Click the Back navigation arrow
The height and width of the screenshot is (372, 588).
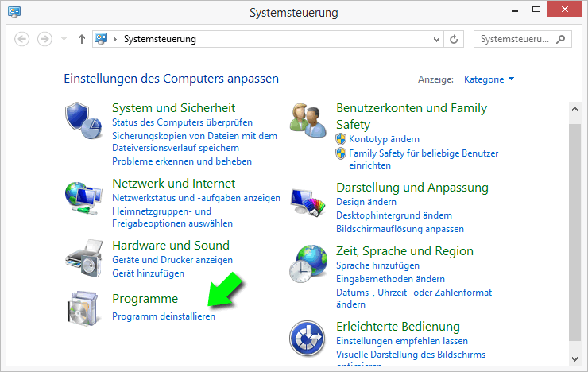point(21,39)
